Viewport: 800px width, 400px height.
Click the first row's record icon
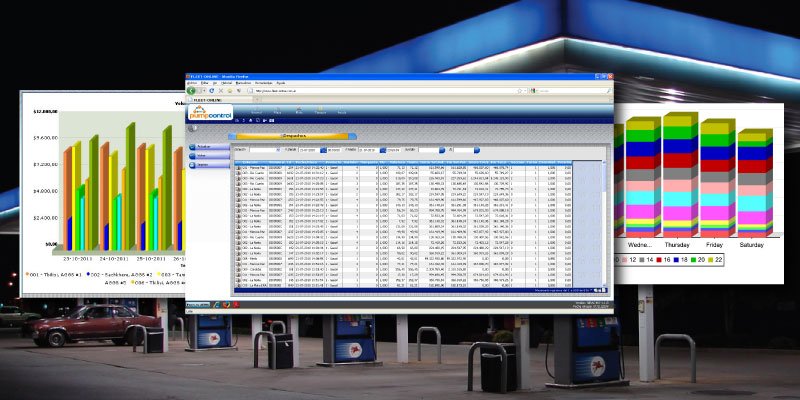[238, 166]
